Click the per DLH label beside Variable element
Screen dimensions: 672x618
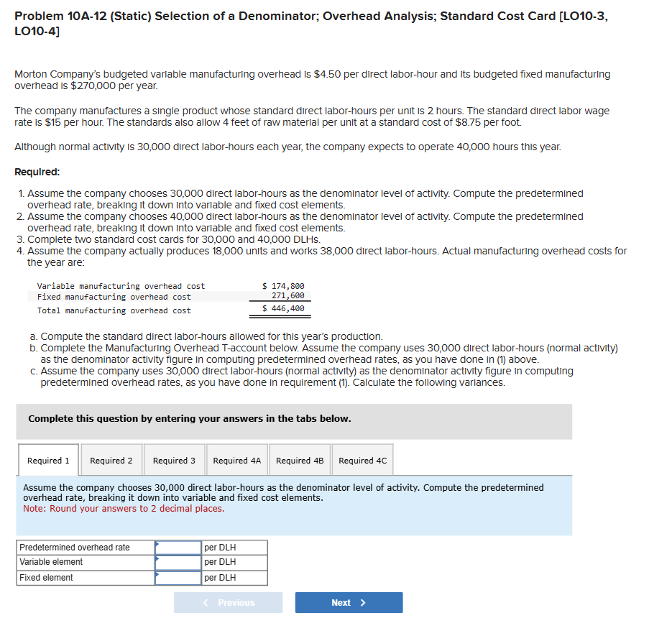coord(222,562)
